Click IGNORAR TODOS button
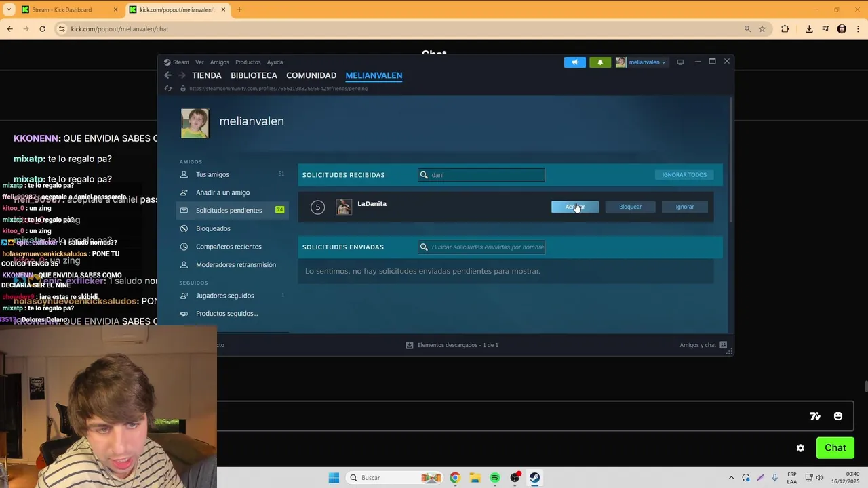The image size is (868, 488). (x=684, y=175)
